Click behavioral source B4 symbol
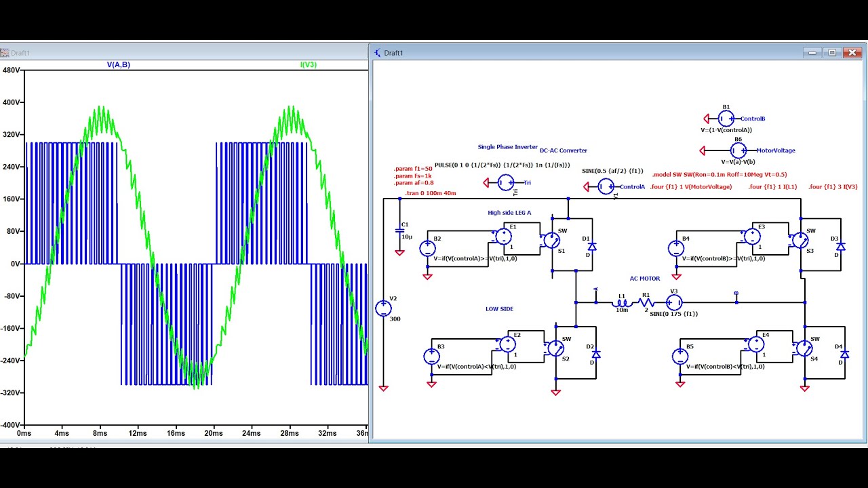 click(x=676, y=249)
